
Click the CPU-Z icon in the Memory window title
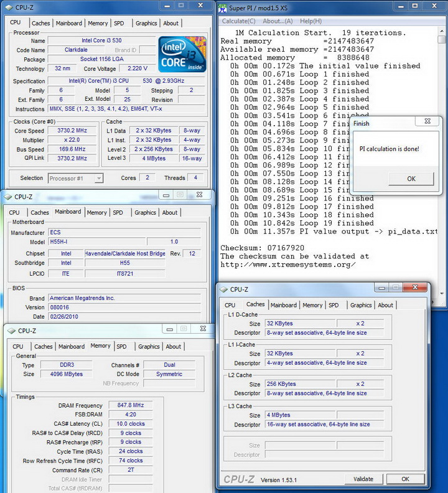(12, 331)
